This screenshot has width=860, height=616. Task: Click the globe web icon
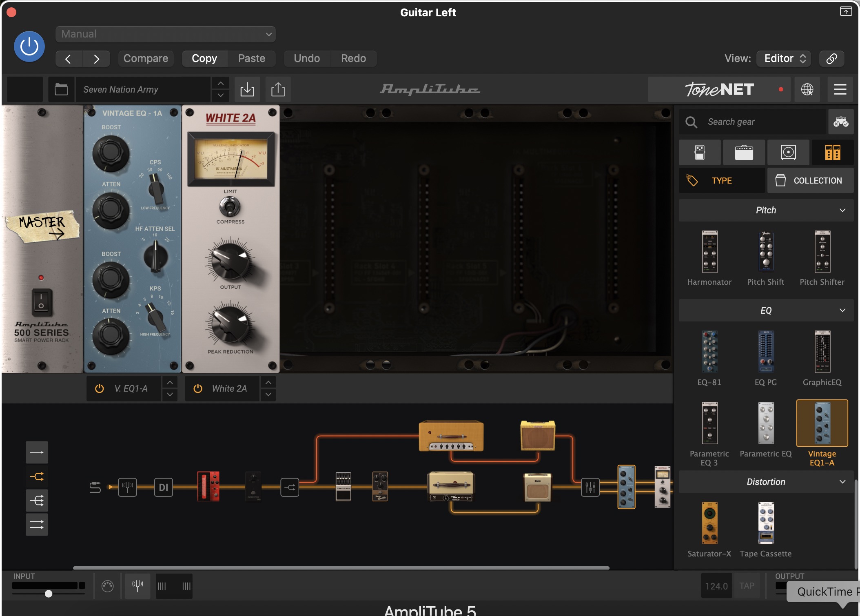(x=807, y=89)
